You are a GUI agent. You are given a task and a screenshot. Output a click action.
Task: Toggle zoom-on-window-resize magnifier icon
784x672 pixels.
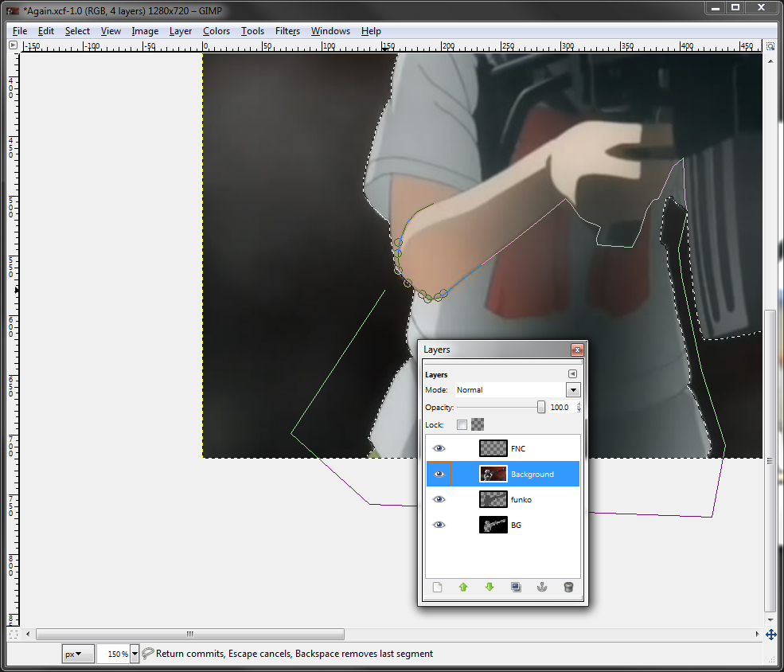770,46
